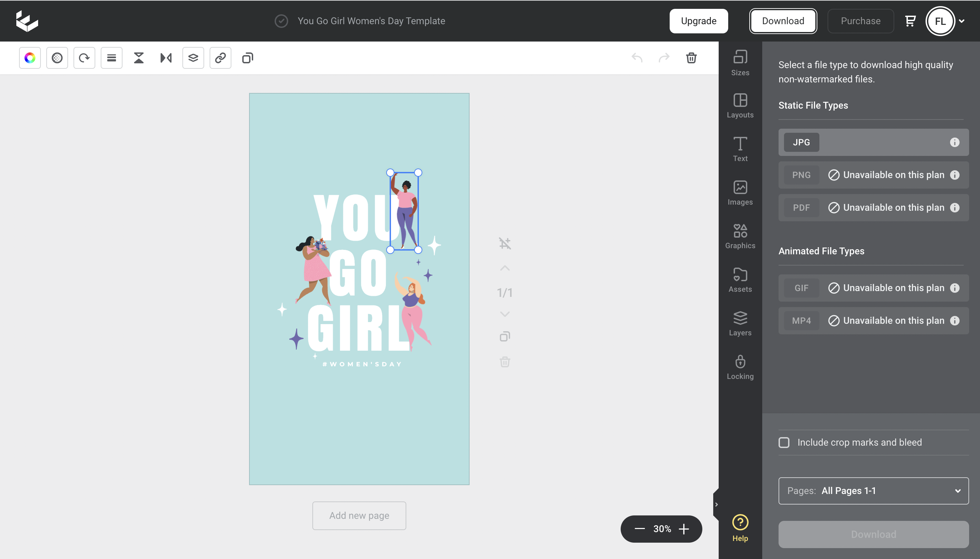This screenshot has height=559, width=980.
Task: Click the color palette icon in toolbar
Action: point(30,58)
